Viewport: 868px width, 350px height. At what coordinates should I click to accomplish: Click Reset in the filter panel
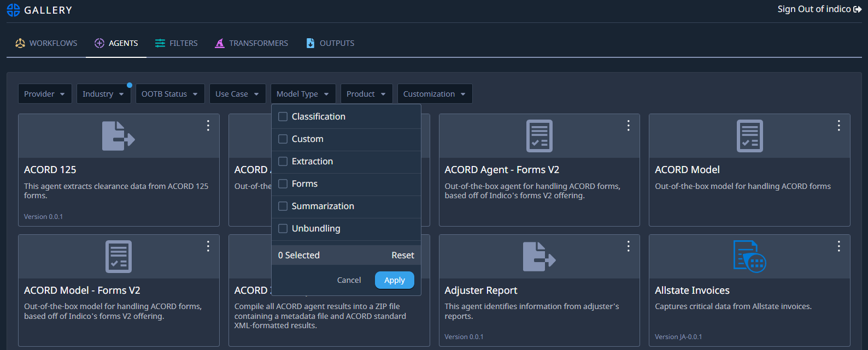pos(402,255)
